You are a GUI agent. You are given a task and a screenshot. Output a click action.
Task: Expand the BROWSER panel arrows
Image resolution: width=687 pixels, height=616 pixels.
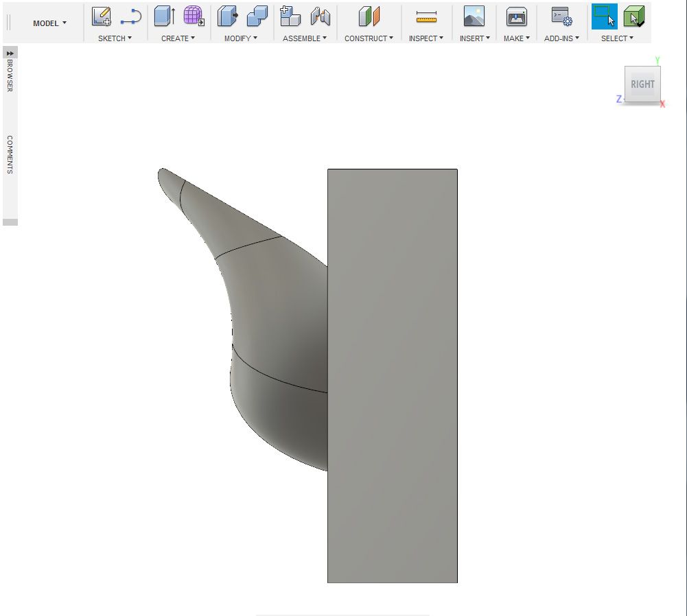point(10,53)
